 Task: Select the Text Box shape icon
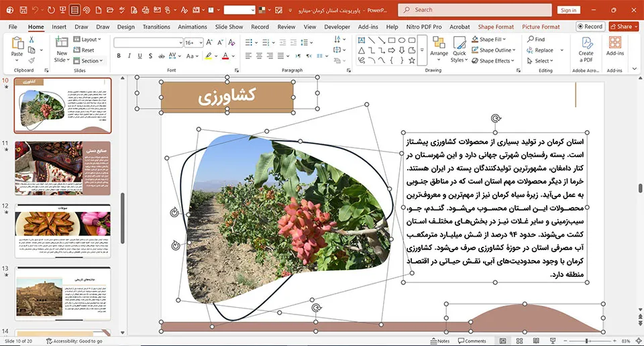click(x=362, y=40)
